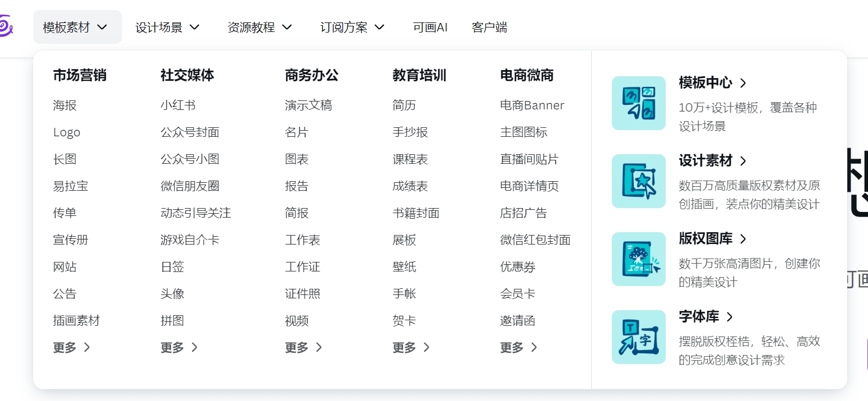Screen dimensions: 868x401
Task: Click the 模板中心 templates icon
Action: pyautogui.click(x=639, y=103)
